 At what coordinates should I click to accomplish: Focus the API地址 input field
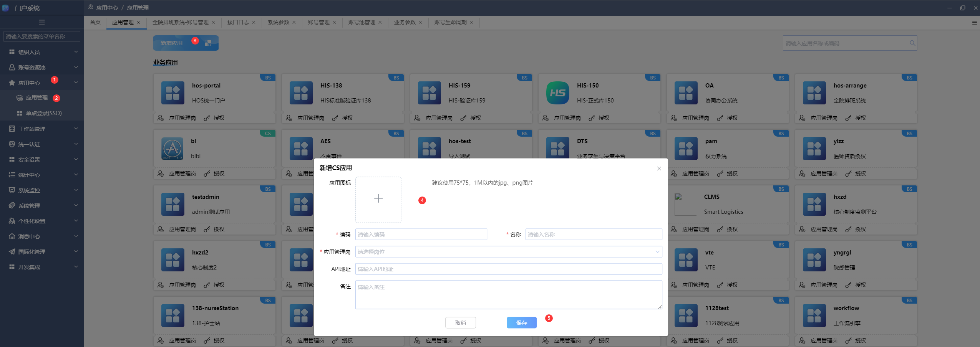509,269
